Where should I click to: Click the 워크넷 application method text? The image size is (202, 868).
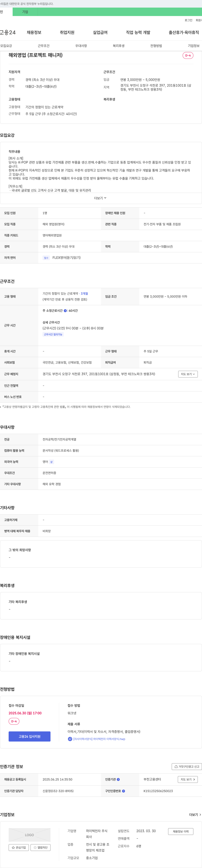pos(72,713)
